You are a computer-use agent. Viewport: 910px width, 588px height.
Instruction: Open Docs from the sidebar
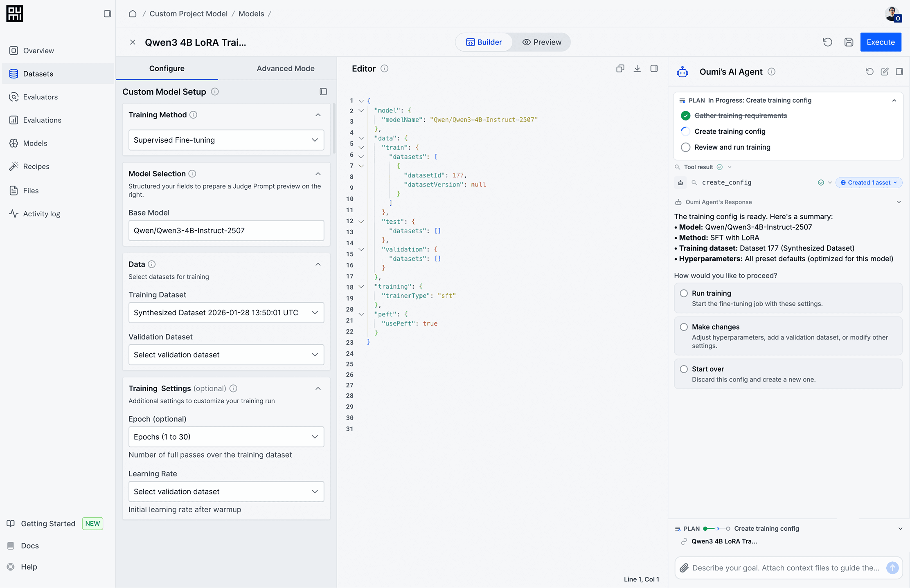(x=29, y=545)
